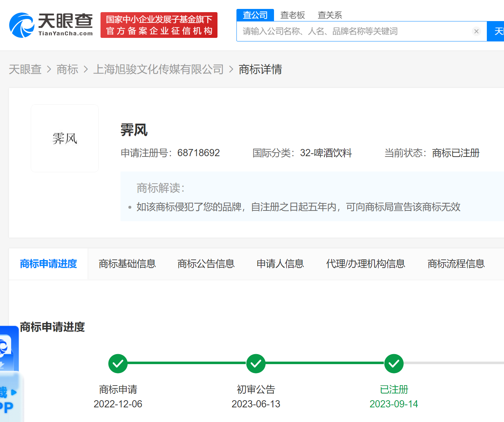Click the green 已注册 step label
Screen dimensions: 504x422
coord(394,389)
